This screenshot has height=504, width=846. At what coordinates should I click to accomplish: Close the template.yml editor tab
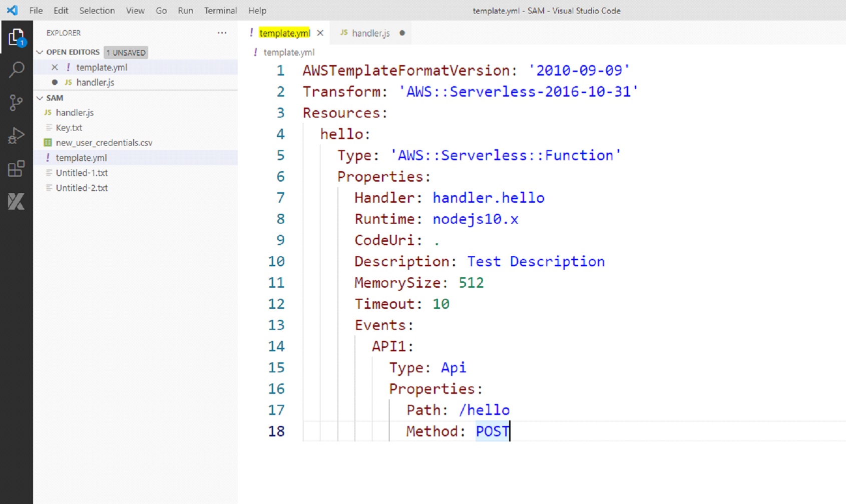tap(320, 33)
